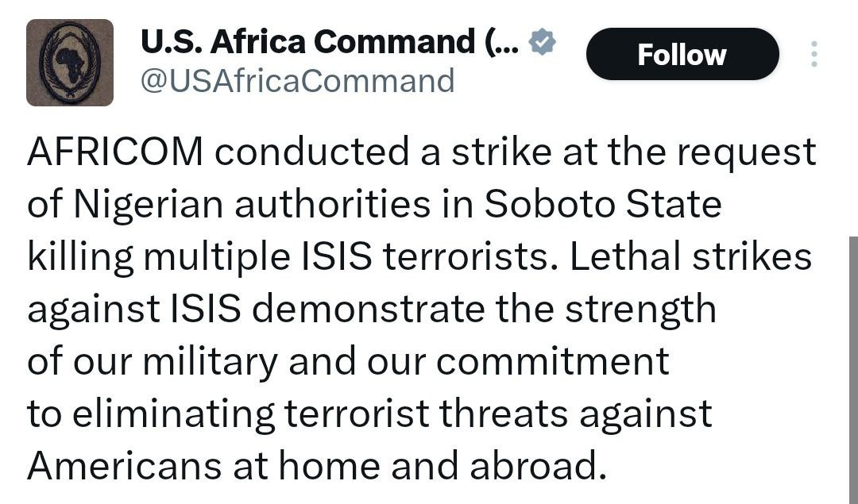Viewport: 858px width, 504px height.
Task: Click the word "commitment" in the tweet
Action: coord(552,362)
